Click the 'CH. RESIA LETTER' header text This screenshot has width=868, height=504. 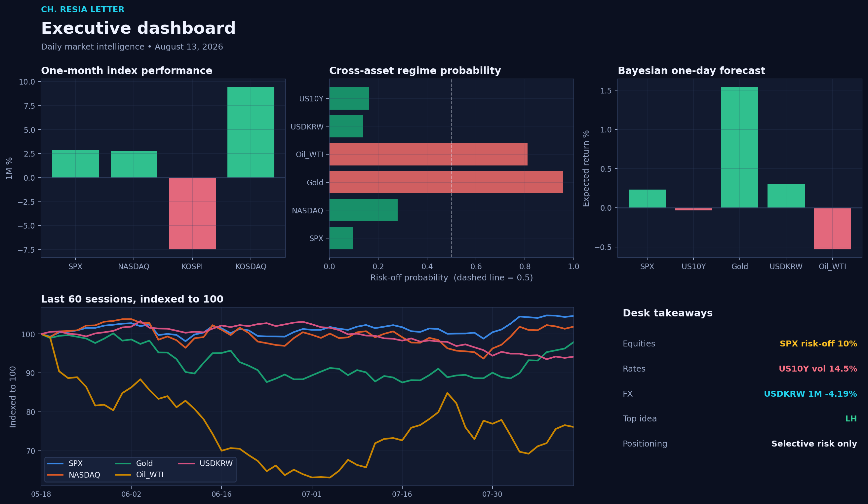[83, 10]
